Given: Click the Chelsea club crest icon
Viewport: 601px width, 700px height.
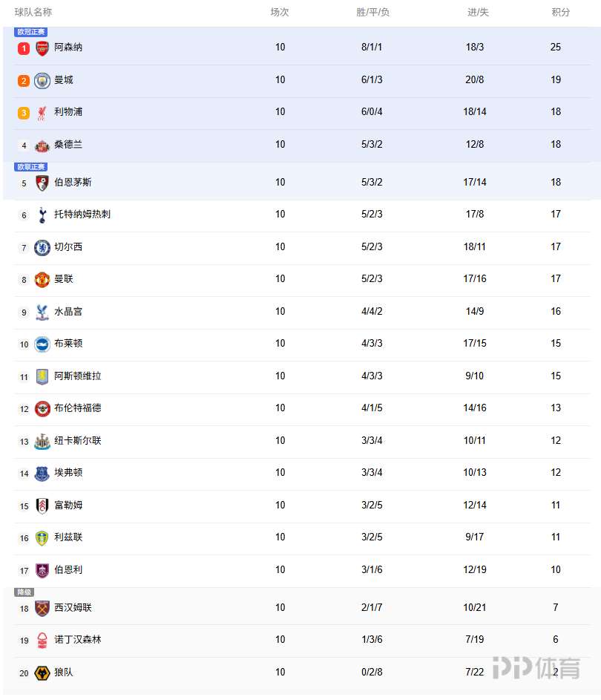Looking at the screenshot, I should 42,247.
